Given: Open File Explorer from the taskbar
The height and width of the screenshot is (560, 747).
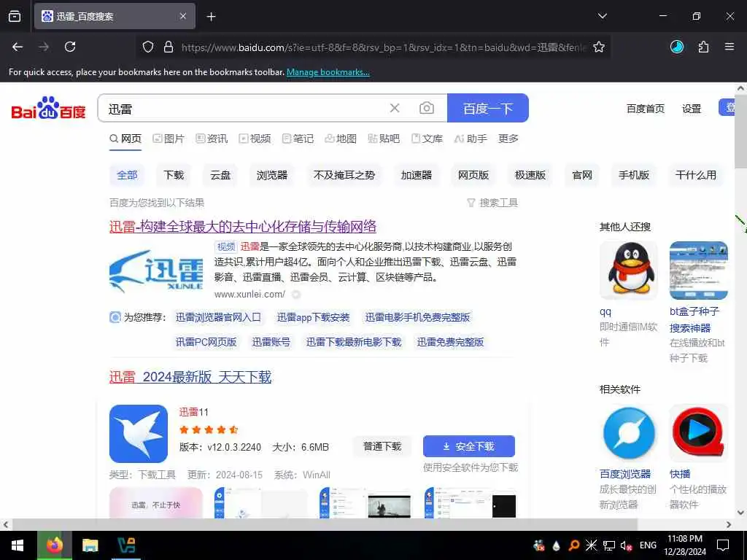Looking at the screenshot, I should (x=90, y=545).
